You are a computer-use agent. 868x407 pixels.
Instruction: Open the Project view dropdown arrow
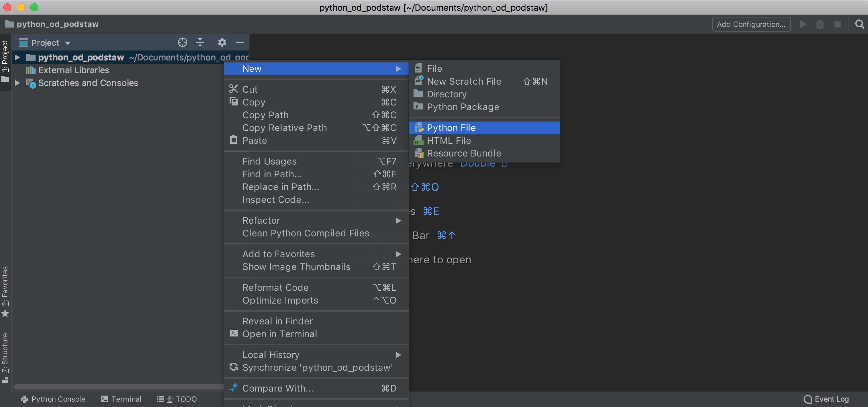pyautogui.click(x=68, y=43)
